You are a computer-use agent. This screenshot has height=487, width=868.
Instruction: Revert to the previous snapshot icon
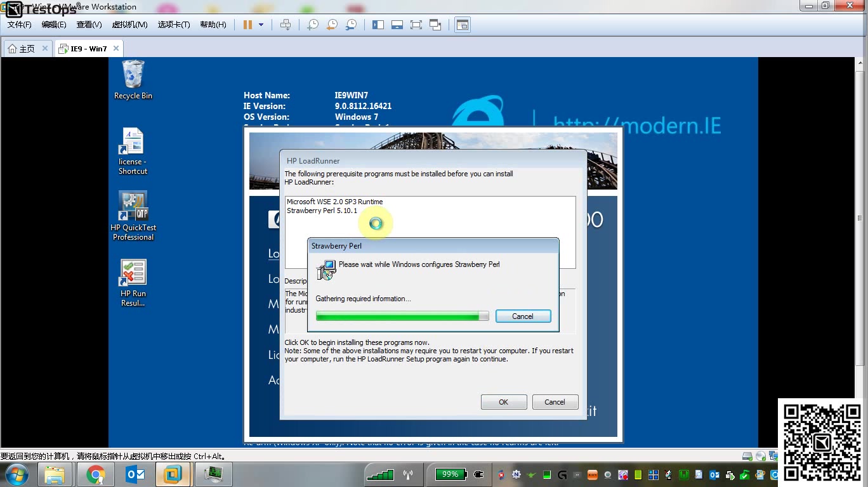coord(332,25)
